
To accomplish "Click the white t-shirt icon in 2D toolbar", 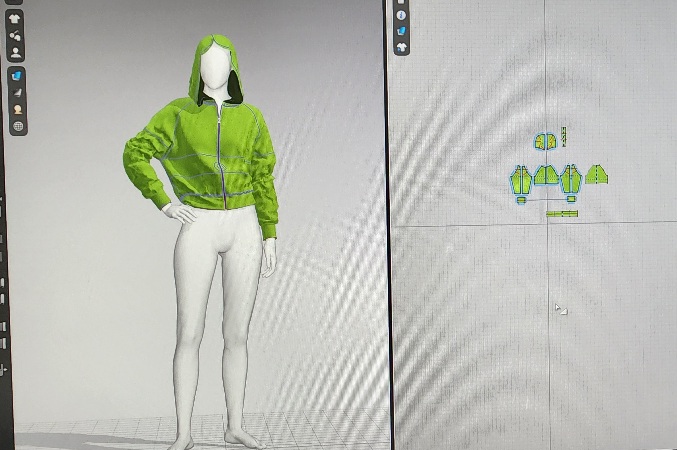I will pos(401,47).
